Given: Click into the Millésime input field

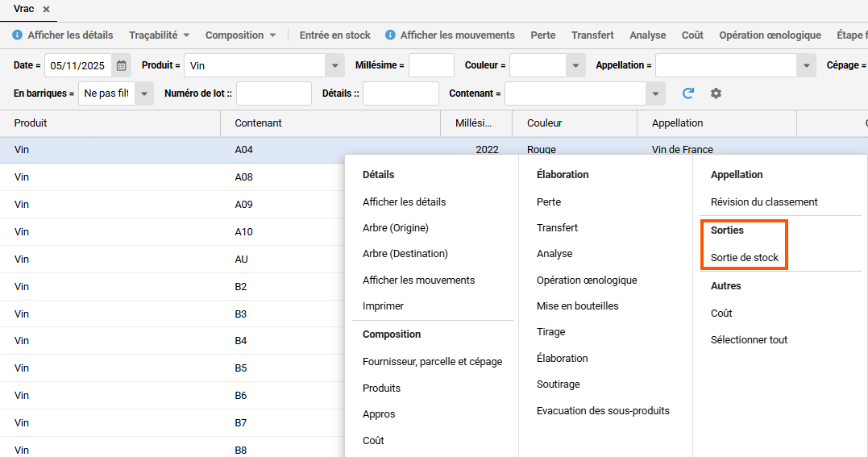Looking at the screenshot, I should tap(431, 65).
